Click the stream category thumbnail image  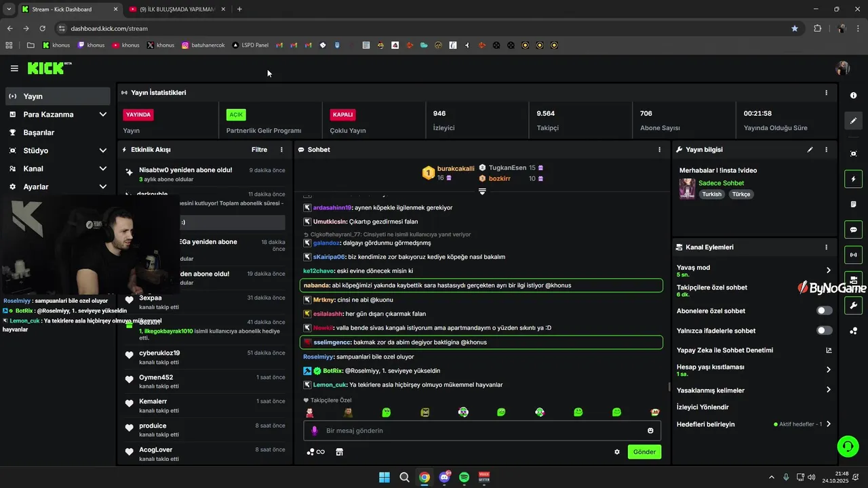[687, 188]
